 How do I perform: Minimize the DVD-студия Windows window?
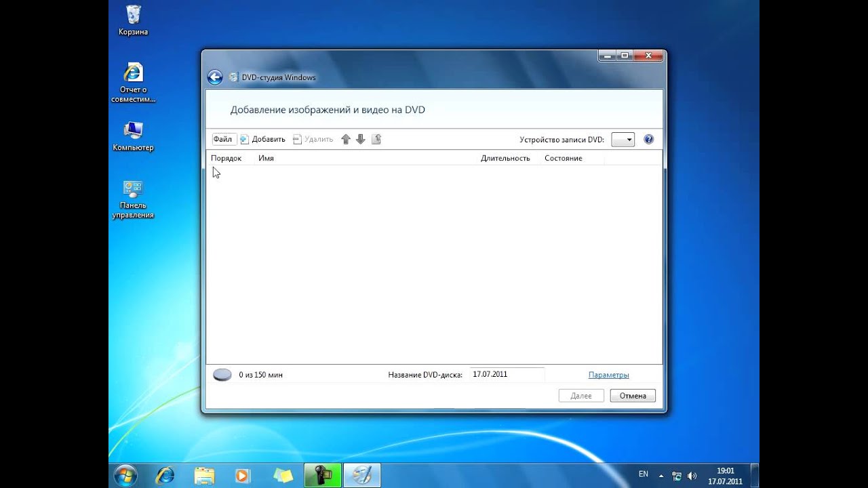pyautogui.click(x=608, y=56)
